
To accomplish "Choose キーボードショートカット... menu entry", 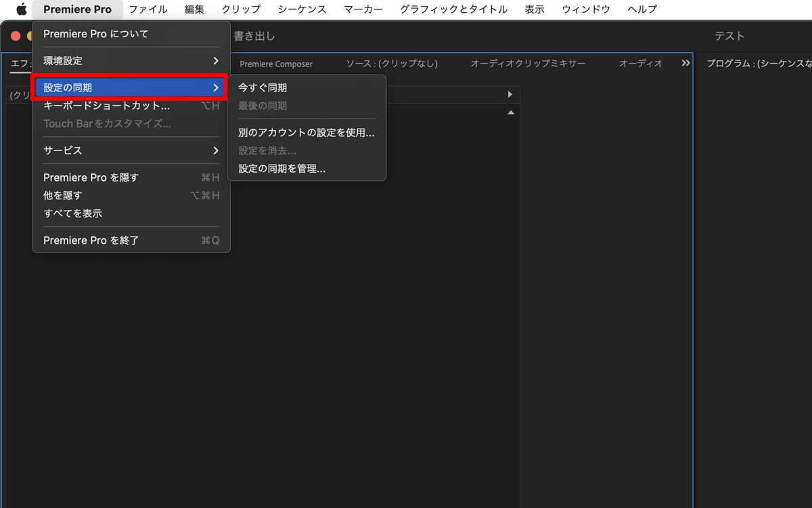I will pos(131,106).
